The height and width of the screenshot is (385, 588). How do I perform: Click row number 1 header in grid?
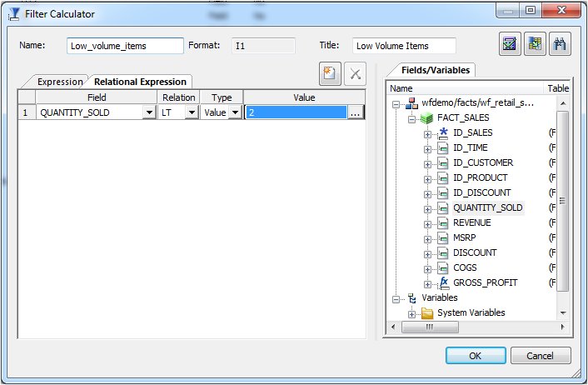point(26,112)
